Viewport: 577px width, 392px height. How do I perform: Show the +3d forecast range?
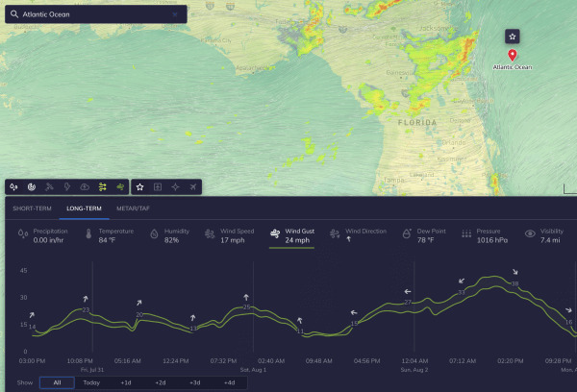click(195, 382)
